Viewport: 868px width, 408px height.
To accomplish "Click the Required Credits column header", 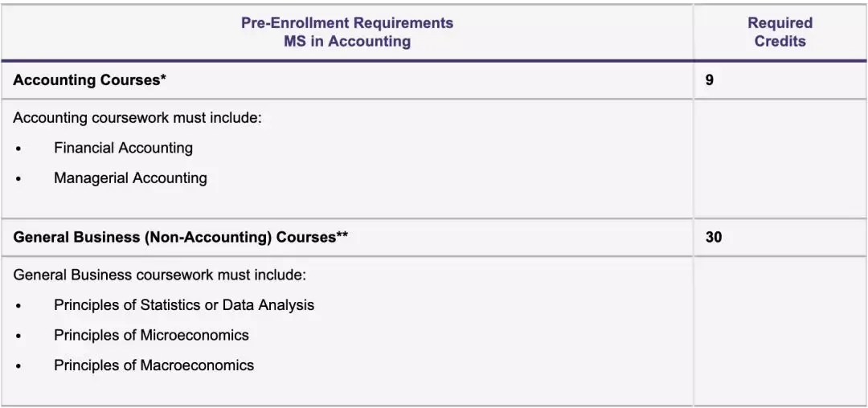I will (x=780, y=32).
